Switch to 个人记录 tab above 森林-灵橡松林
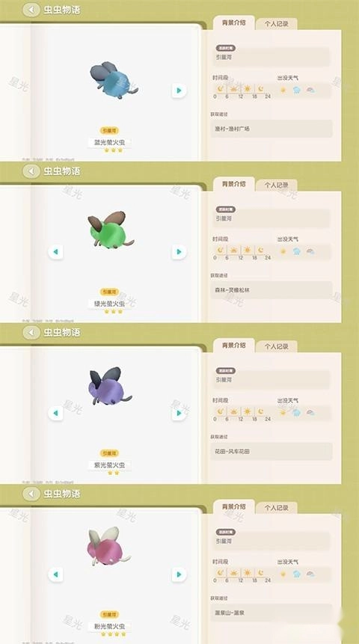 [276, 185]
